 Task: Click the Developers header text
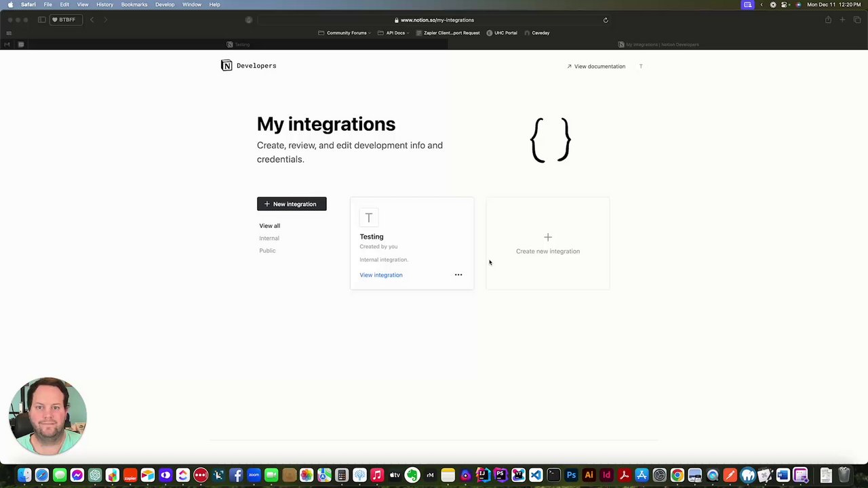(x=256, y=66)
